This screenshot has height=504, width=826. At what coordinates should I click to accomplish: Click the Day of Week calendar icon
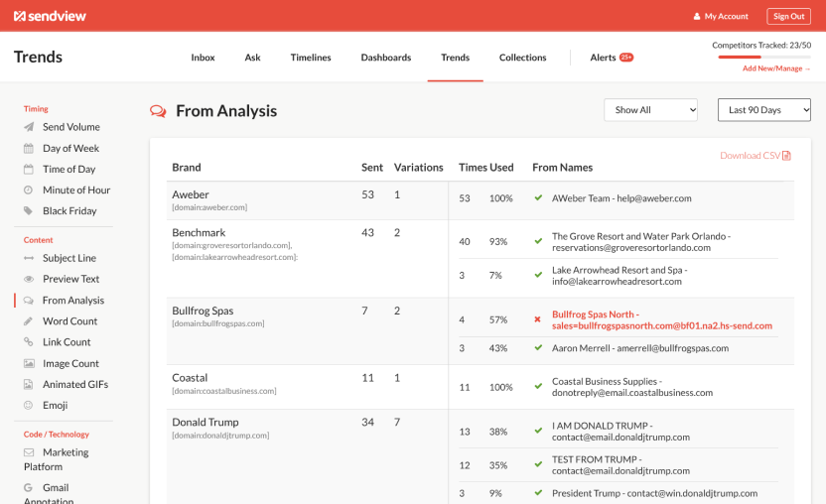(29, 149)
